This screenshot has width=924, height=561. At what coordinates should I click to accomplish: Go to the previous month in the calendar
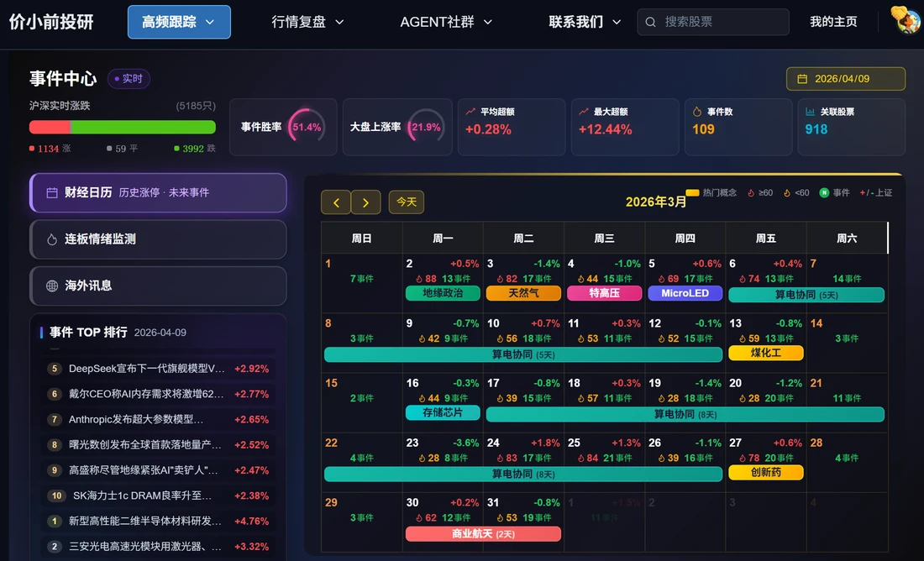click(336, 202)
